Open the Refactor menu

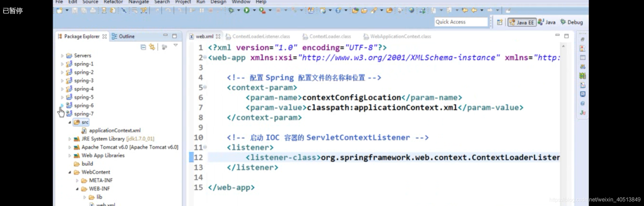coord(113,2)
